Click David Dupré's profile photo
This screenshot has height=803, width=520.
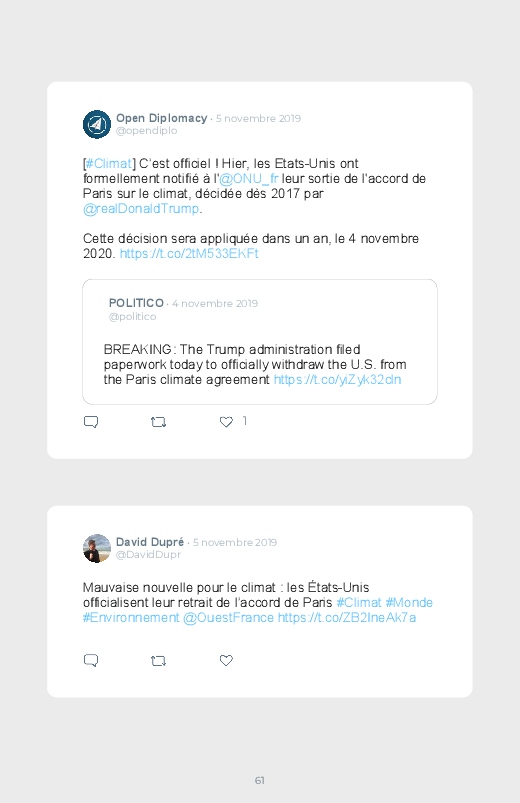coord(97,548)
